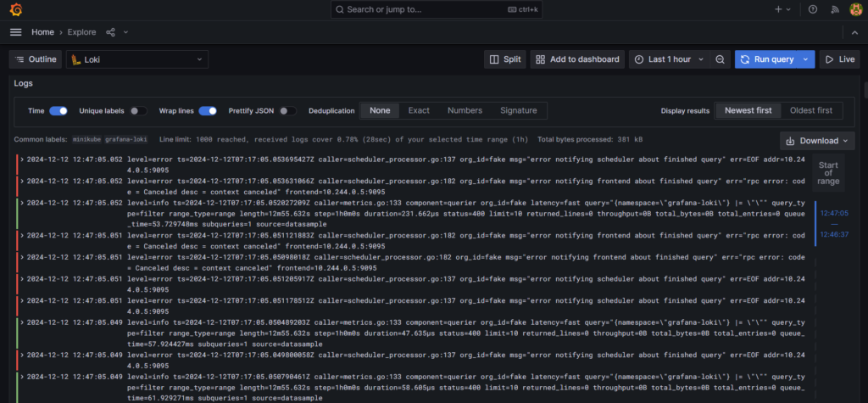This screenshot has height=403, width=868.
Task: Click the Explore breadcrumb
Action: (x=81, y=32)
